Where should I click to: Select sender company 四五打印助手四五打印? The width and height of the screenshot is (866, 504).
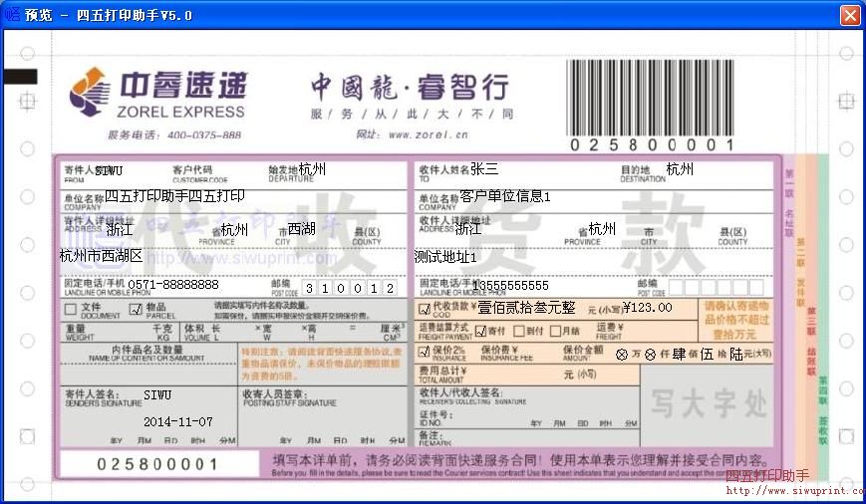[174, 196]
